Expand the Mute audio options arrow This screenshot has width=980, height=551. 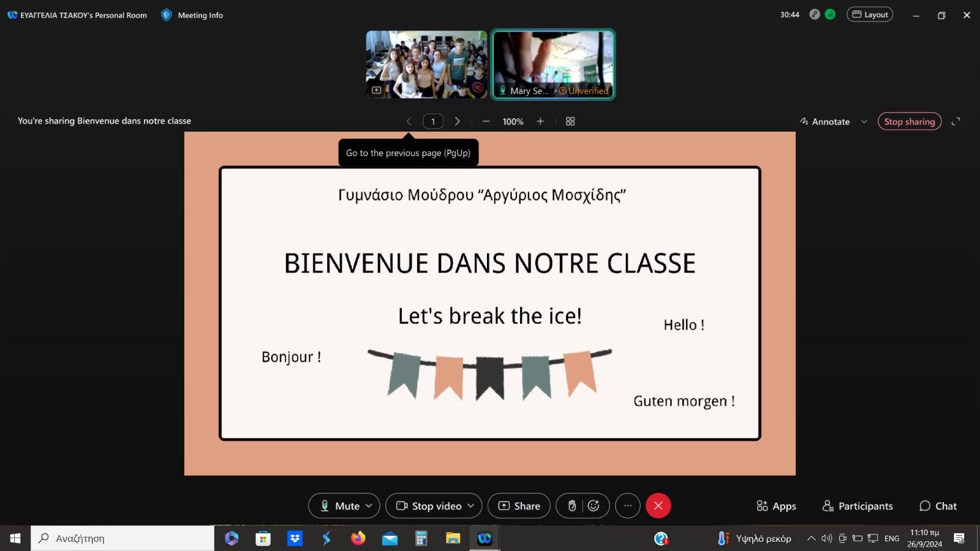(369, 506)
